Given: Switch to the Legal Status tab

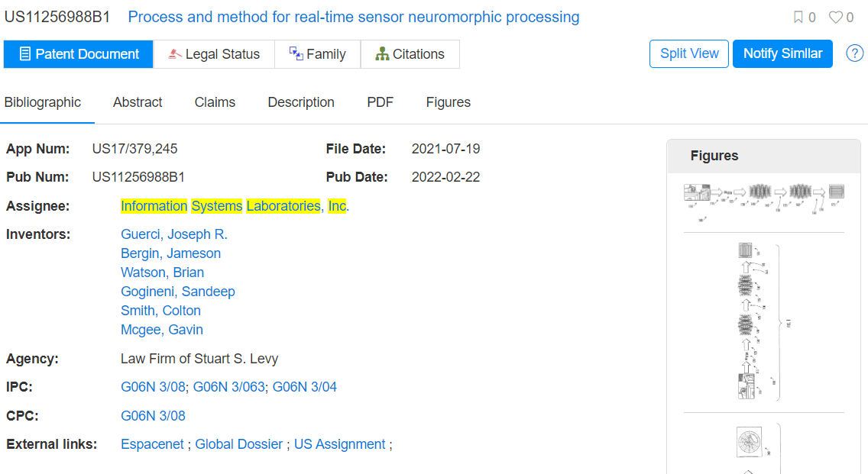Looking at the screenshot, I should pos(214,54).
